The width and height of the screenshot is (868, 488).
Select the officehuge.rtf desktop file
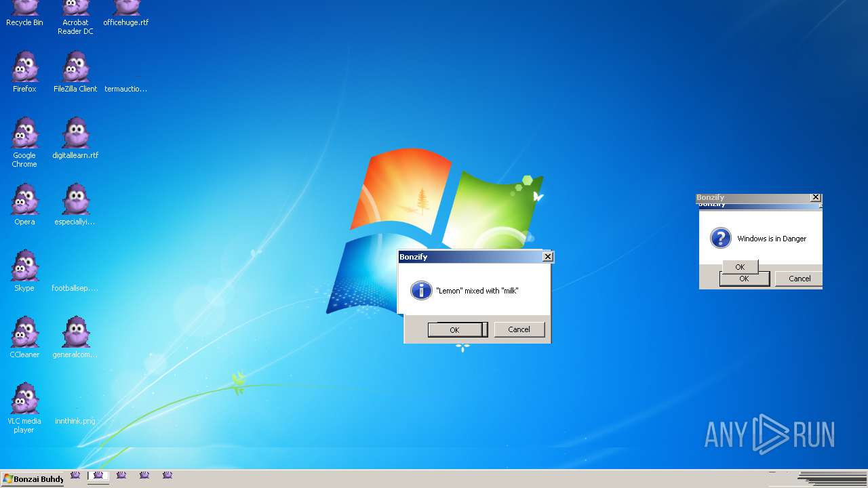click(126, 14)
